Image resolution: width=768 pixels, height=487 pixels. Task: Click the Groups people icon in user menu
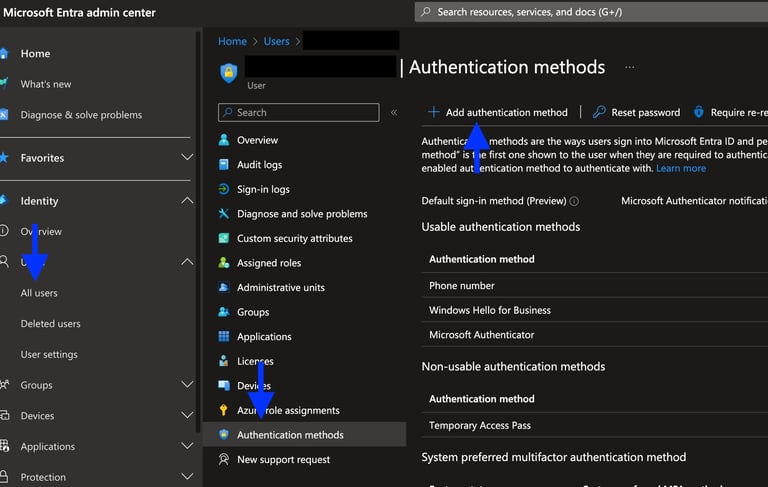point(224,312)
